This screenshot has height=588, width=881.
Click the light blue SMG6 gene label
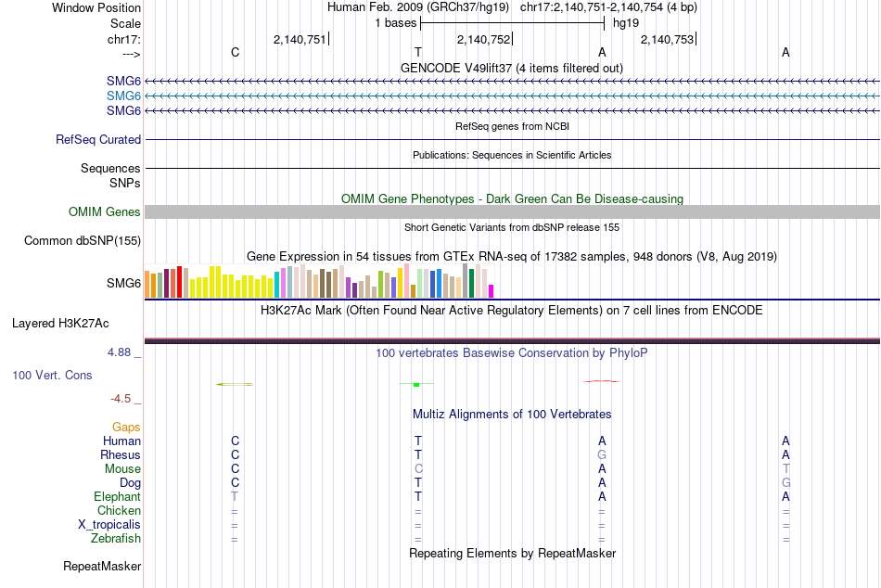click(123, 96)
